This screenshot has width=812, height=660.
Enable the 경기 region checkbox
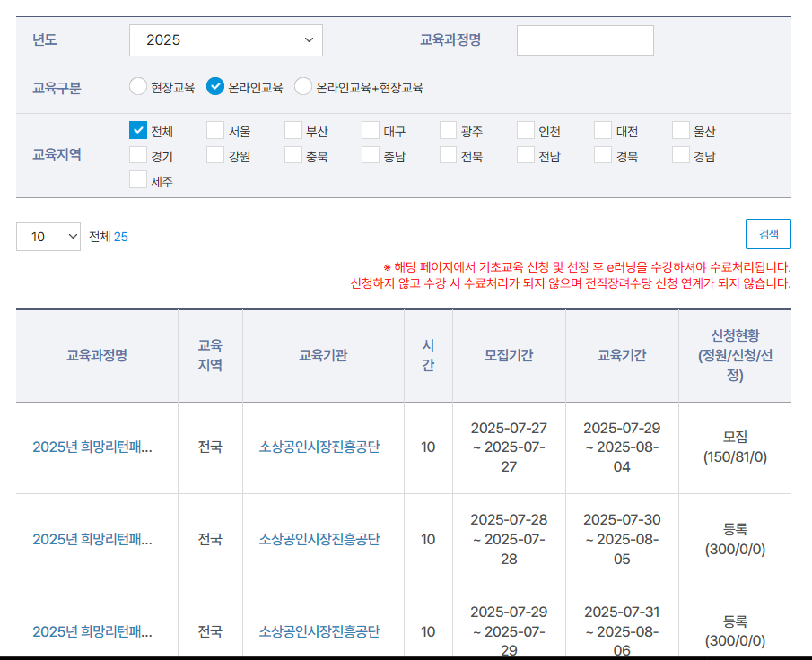point(136,154)
